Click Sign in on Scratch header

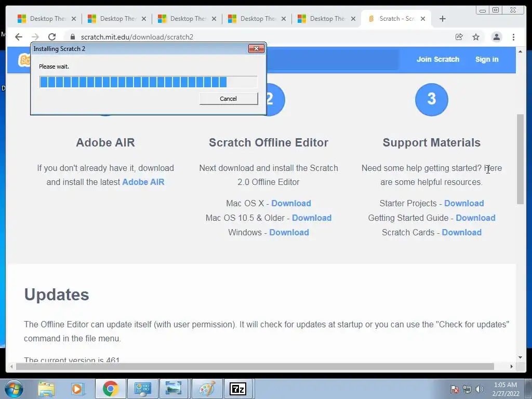(487, 59)
